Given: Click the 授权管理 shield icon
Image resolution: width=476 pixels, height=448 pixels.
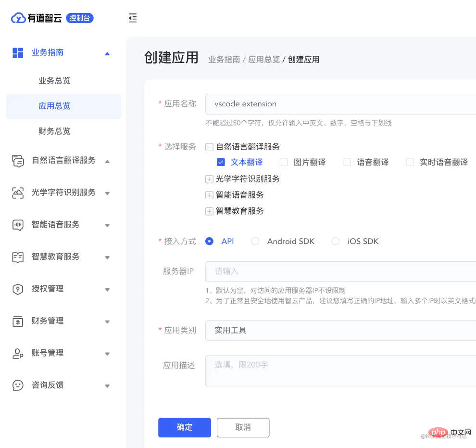Looking at the screenshot, I should tap(18, 289).
